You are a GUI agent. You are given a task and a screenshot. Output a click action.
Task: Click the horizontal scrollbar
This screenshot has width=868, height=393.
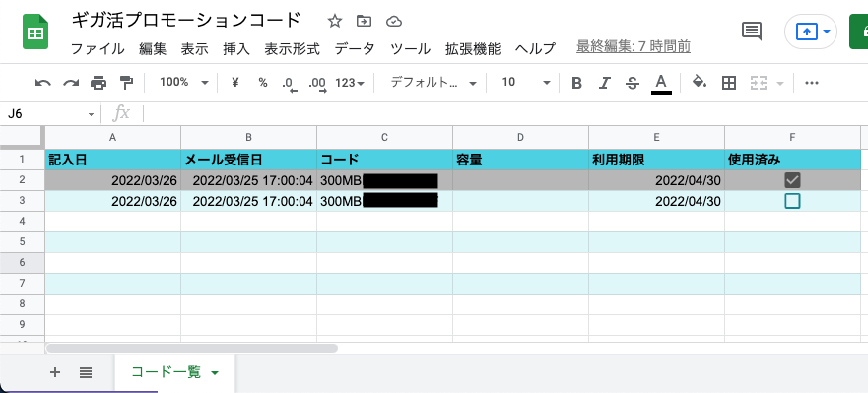(x=191, y=348)
